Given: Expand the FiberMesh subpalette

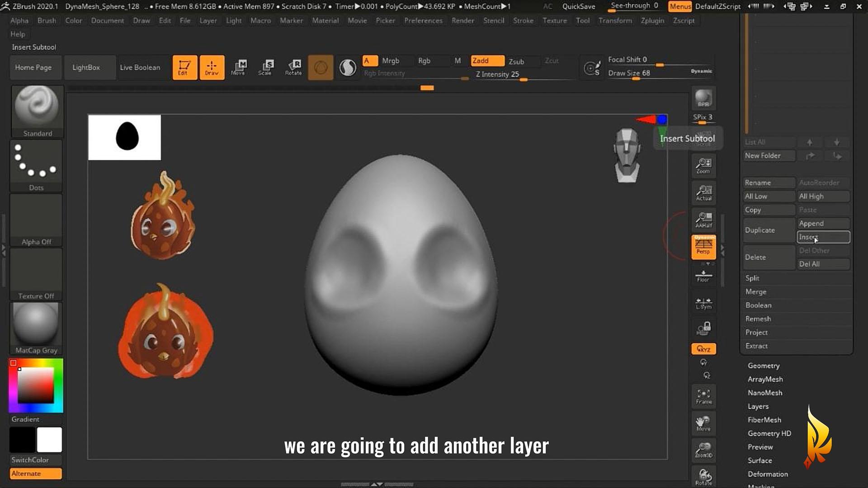Looking at the screenshot, I should click(x=764, y=420).
